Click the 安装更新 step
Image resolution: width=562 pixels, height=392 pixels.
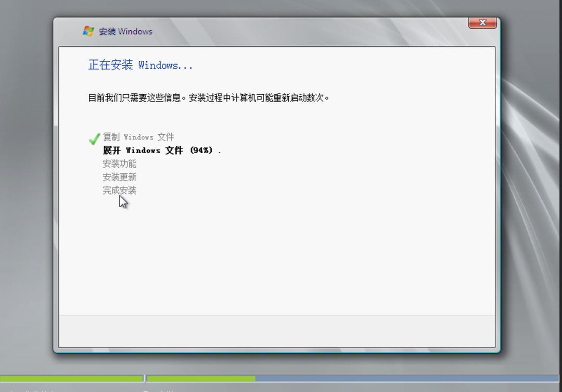119,177
